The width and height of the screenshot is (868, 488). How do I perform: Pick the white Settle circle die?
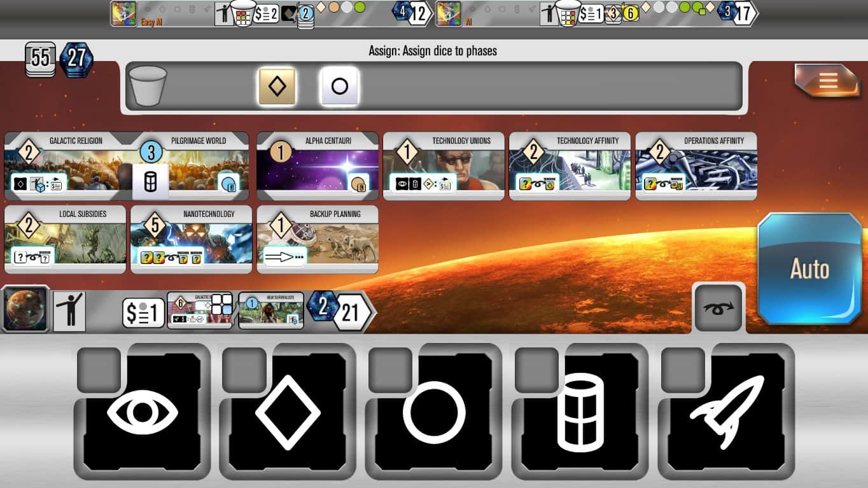(339, 87)
